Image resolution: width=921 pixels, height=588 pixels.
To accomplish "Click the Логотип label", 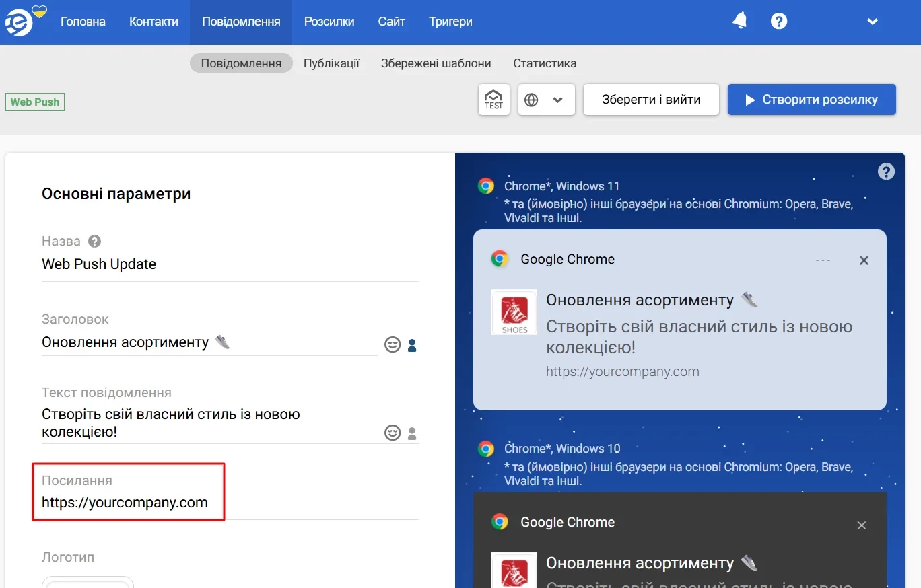I will click(x=68, y=558).
